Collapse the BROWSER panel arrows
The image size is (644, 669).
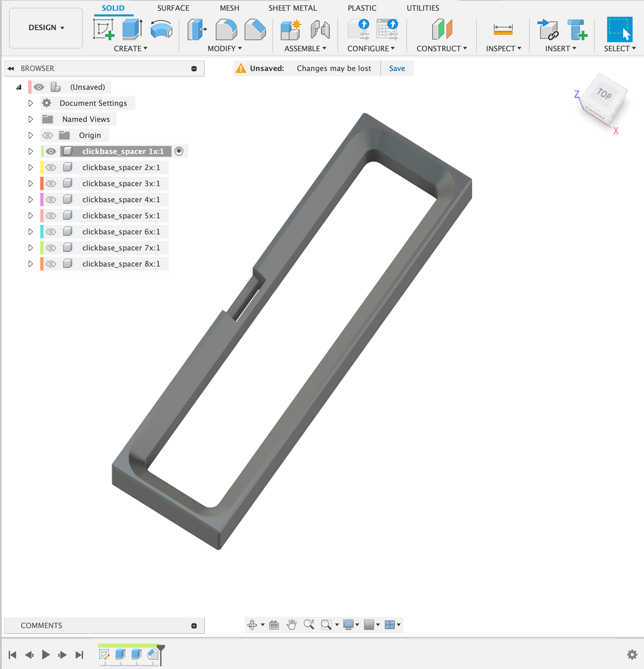pos(11,68)
